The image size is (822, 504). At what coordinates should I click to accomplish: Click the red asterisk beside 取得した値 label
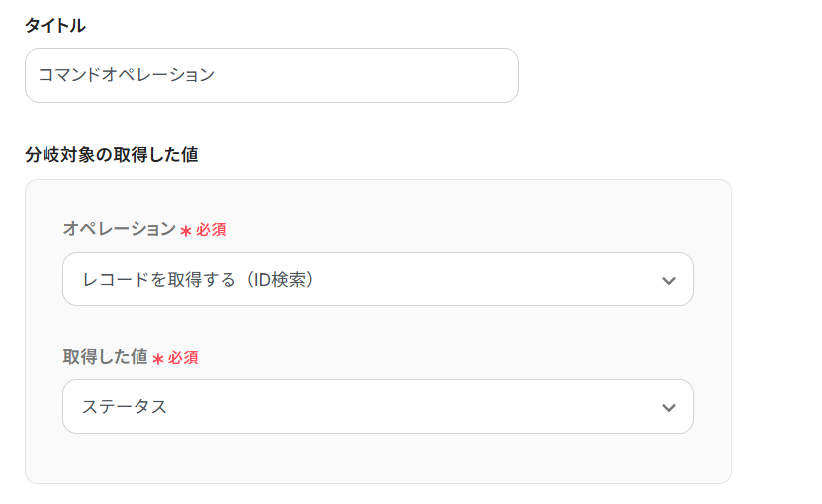[157, 359]
